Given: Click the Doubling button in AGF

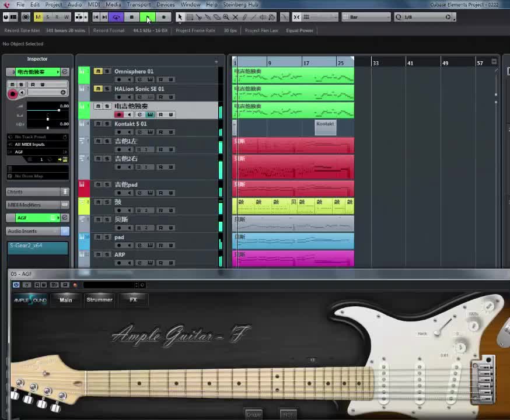Looking at the screenshot, I should tap(254, 415).
